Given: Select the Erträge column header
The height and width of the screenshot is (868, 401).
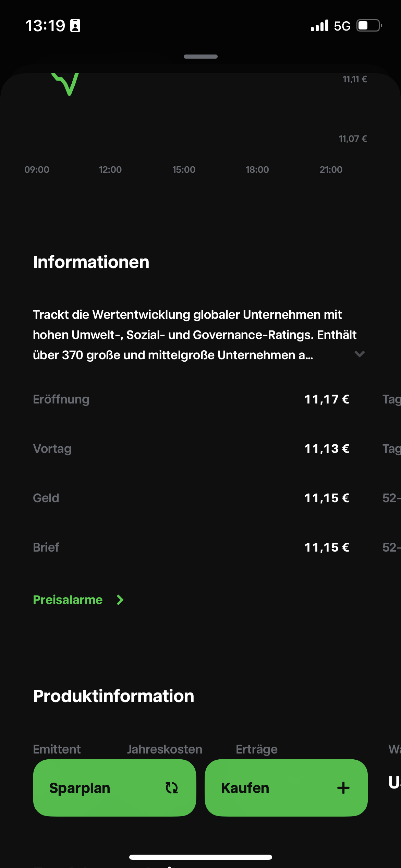Looking at the screenshot, I should (257, 749).
